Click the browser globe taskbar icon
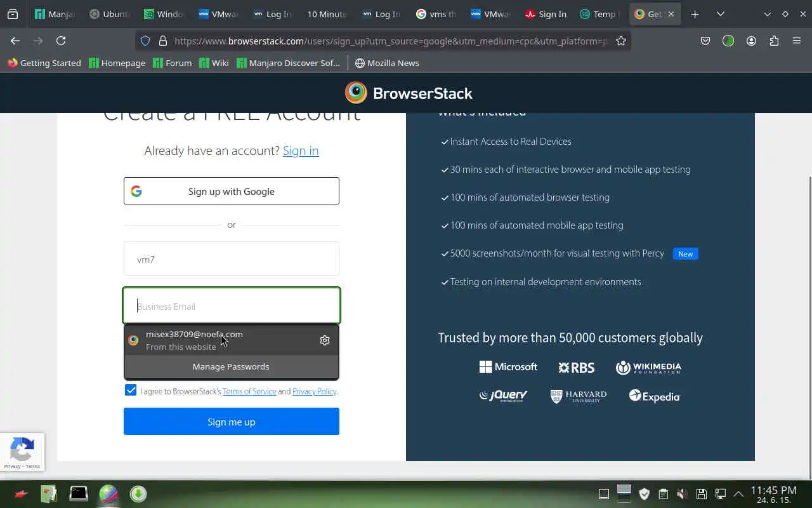This screenshot has height=508, width=812. (x=108, y=493)
